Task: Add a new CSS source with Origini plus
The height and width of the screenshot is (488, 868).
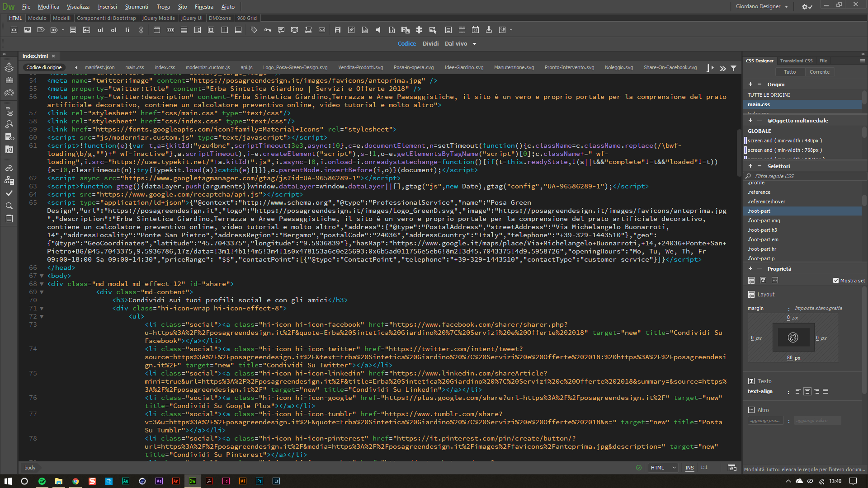Action: tap(750, 84)
